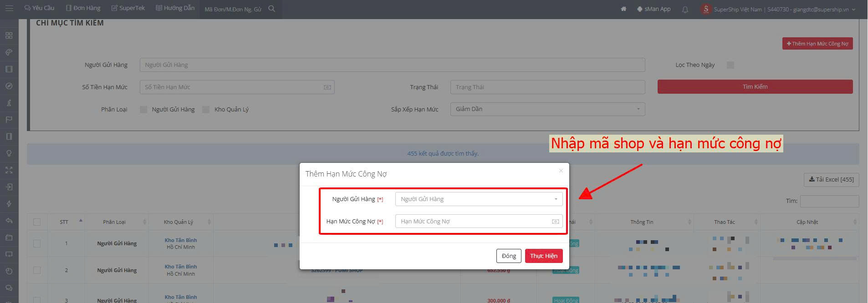Open the expand-arrows icon in sidebar
The image size is (868, 303).
[9, 170]
